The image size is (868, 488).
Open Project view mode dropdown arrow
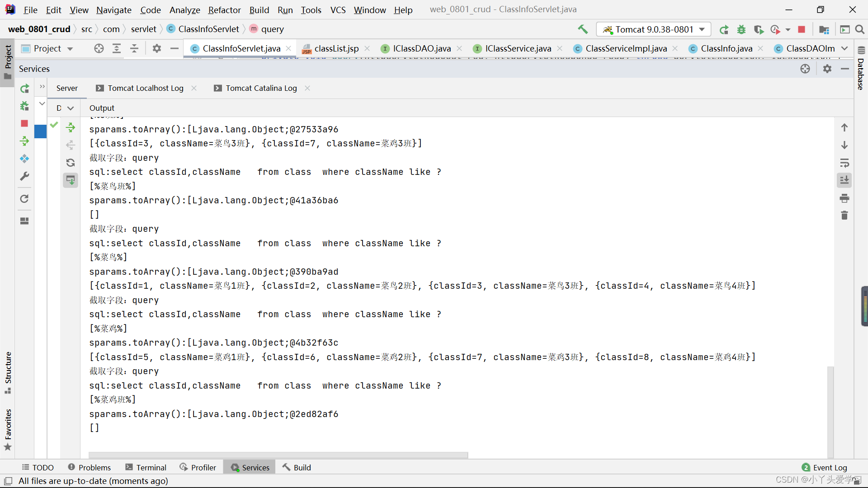[70, 49]
